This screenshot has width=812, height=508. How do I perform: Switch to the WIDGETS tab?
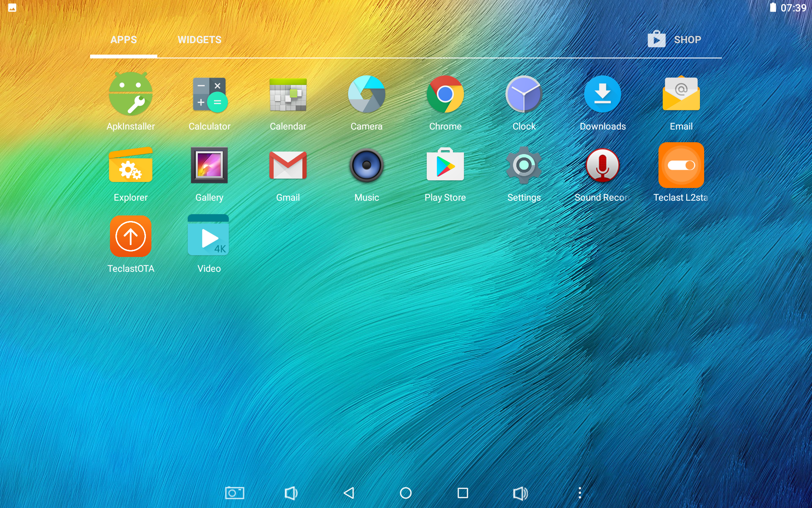click(199, 40)
